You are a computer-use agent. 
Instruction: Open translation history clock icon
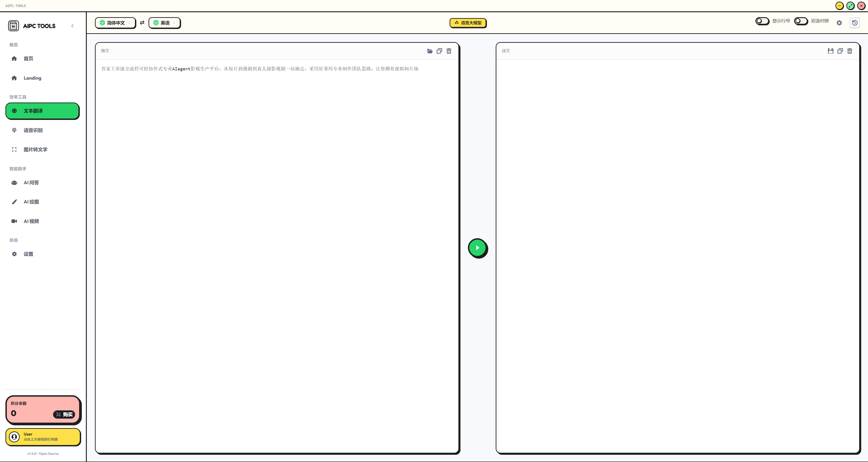click(x=854, y=23)
